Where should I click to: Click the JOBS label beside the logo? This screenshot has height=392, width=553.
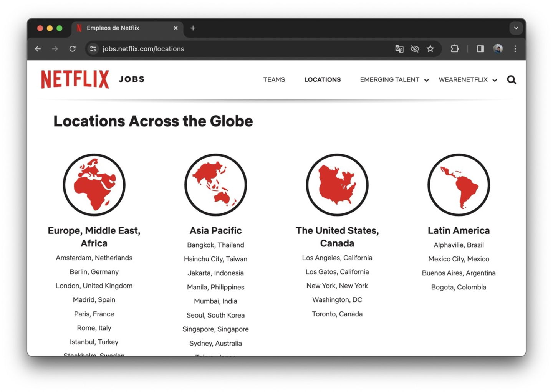(x=132, y=79)
